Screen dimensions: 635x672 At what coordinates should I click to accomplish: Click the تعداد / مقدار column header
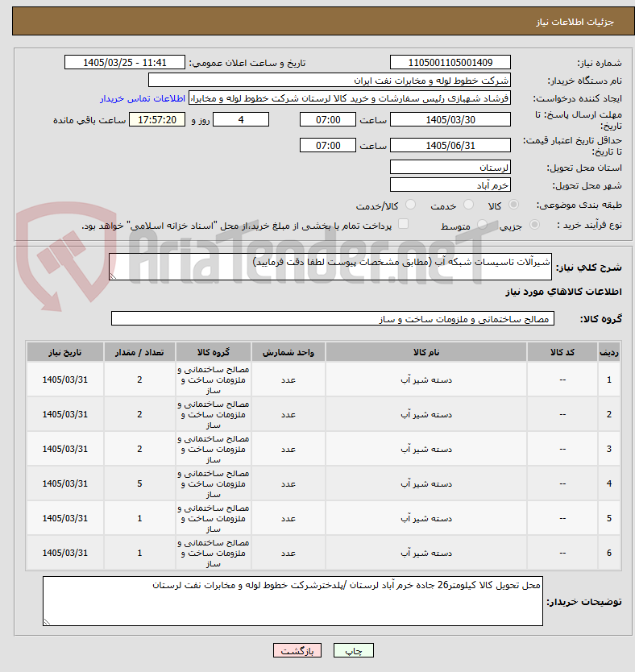(x=139, y=352)
